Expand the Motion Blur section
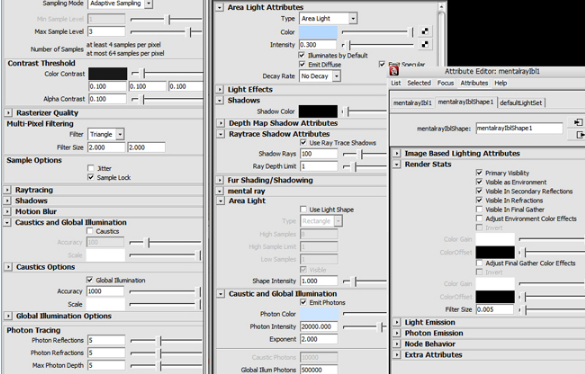Image resolution: width=585 pixels, height=374 pixels. (x=7, y=211)
